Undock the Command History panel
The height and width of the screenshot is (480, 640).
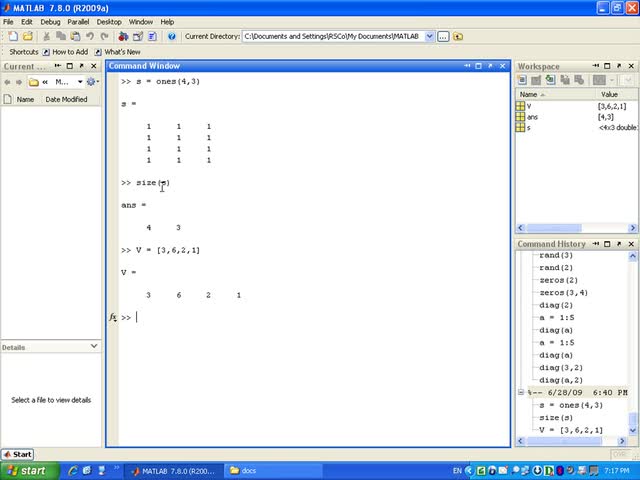click(x=619, y=244)
